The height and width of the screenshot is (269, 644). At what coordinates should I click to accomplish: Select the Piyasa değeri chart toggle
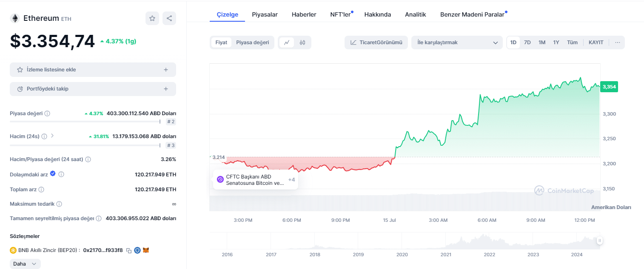[x=253, y=42]
